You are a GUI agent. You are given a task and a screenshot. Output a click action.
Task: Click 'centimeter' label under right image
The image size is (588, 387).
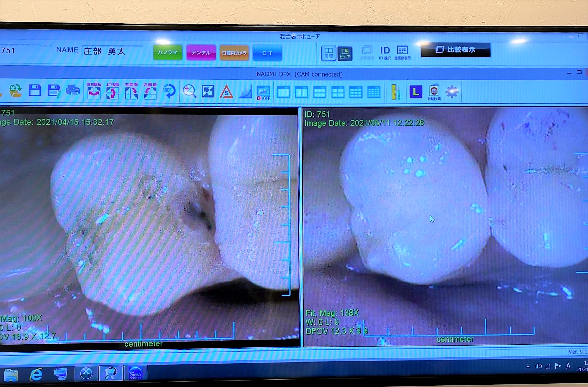(x=455, y=339)
